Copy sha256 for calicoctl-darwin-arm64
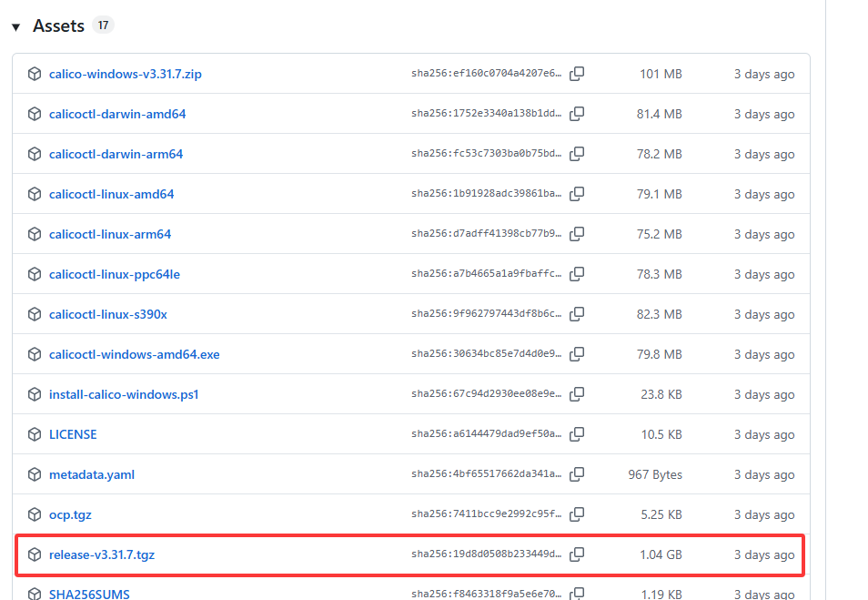The height and width of the screenshot is (600, 868). 577,154
